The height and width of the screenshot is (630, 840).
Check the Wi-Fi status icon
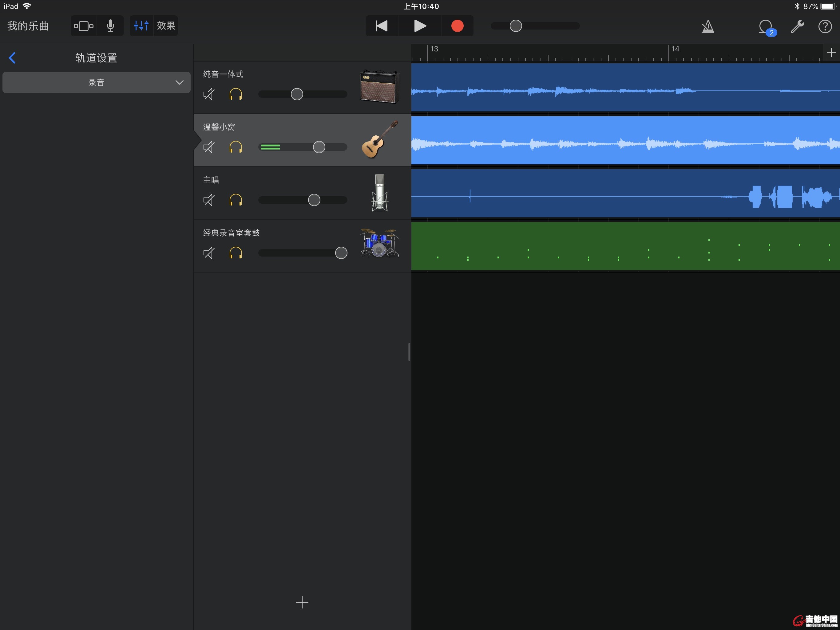tap(27, 6)
